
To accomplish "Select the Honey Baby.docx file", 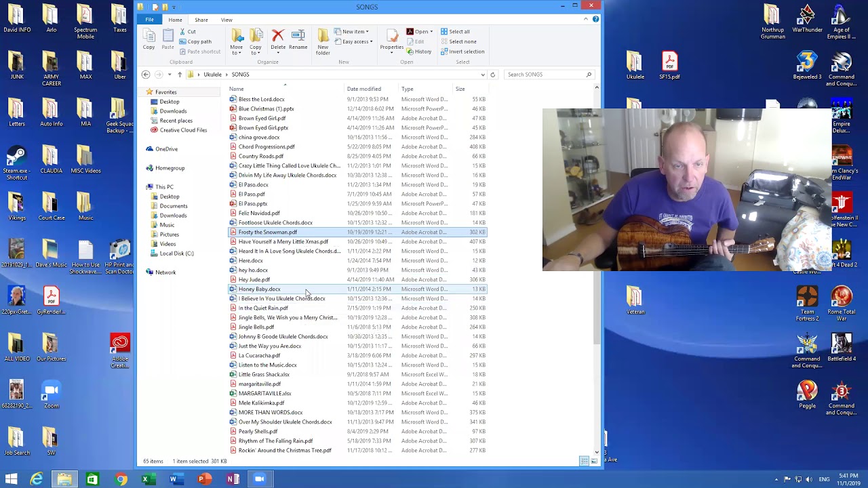I will tap(357, 289).
